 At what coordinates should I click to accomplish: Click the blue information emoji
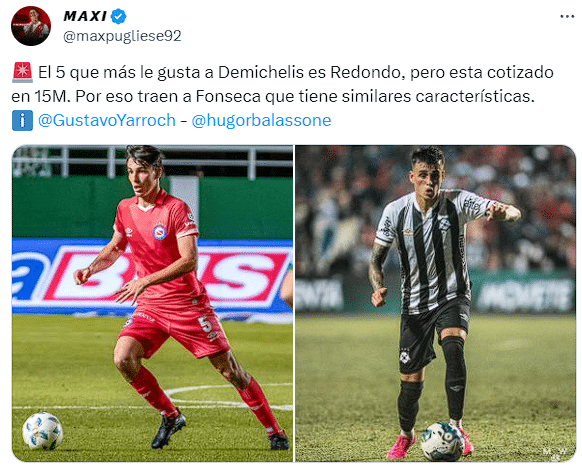[x=22, y=120]
